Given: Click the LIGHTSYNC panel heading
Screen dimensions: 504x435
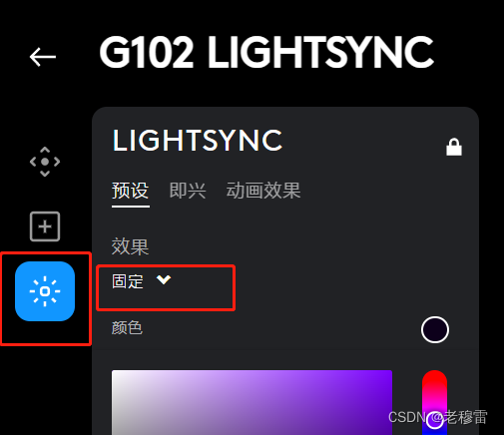Looking at the screenshot, I should (x=198, y=141).
